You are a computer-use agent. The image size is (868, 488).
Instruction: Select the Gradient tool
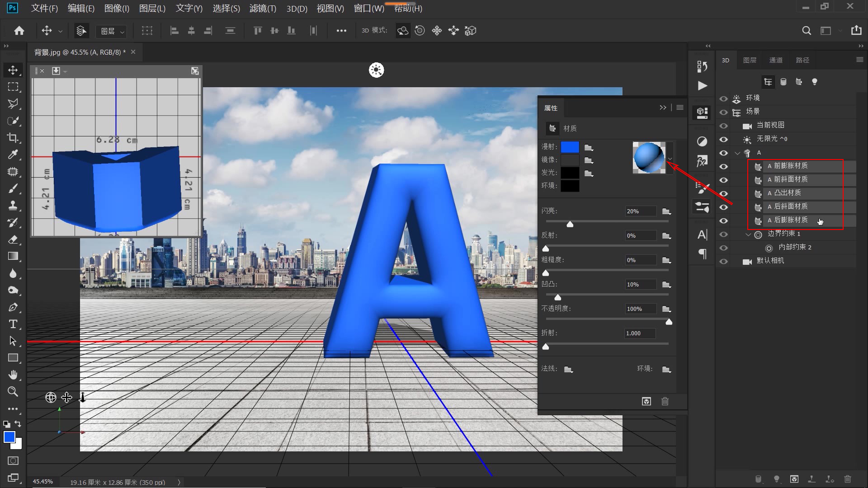[13, 256]
